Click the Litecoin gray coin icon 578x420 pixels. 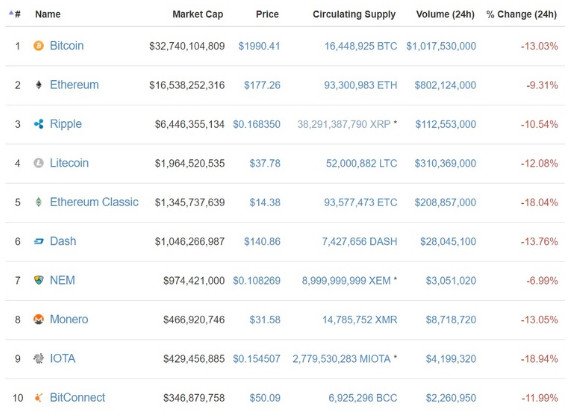(38, 163)
